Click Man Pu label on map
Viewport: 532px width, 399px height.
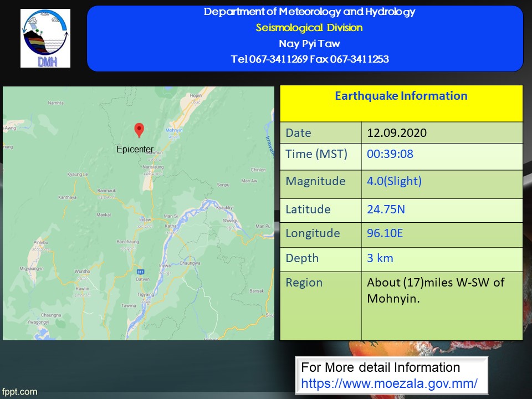click(x=263, y=226)
